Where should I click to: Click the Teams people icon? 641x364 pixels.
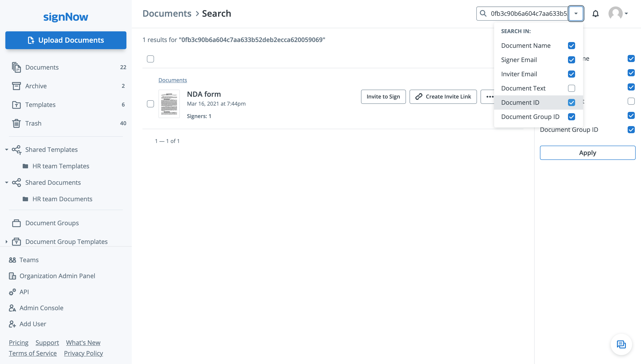pos(12,260)
